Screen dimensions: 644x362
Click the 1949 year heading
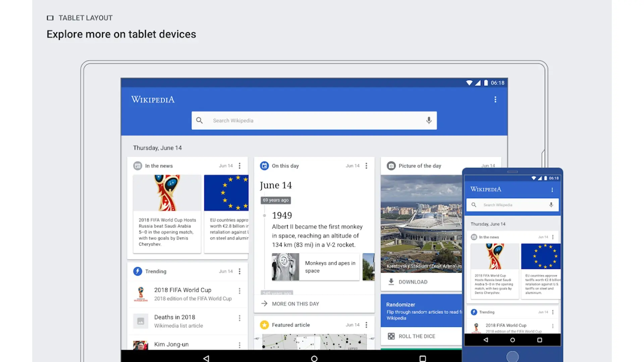[282, 215]
